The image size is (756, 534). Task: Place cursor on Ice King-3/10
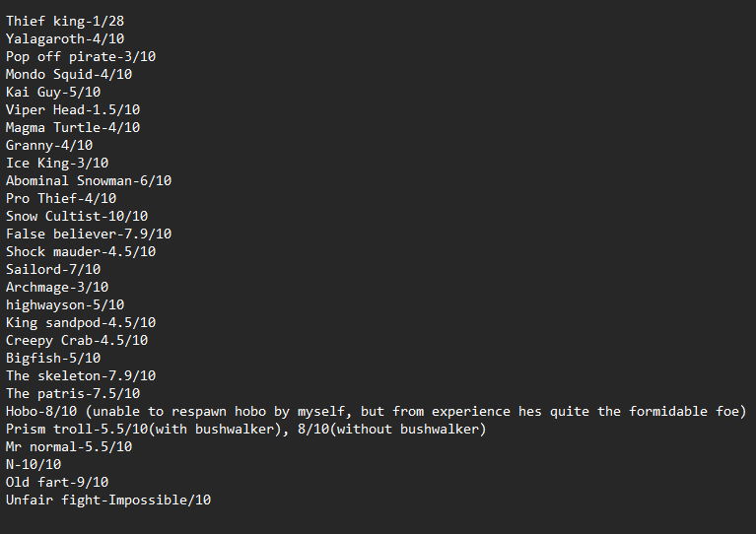point(57,163)
